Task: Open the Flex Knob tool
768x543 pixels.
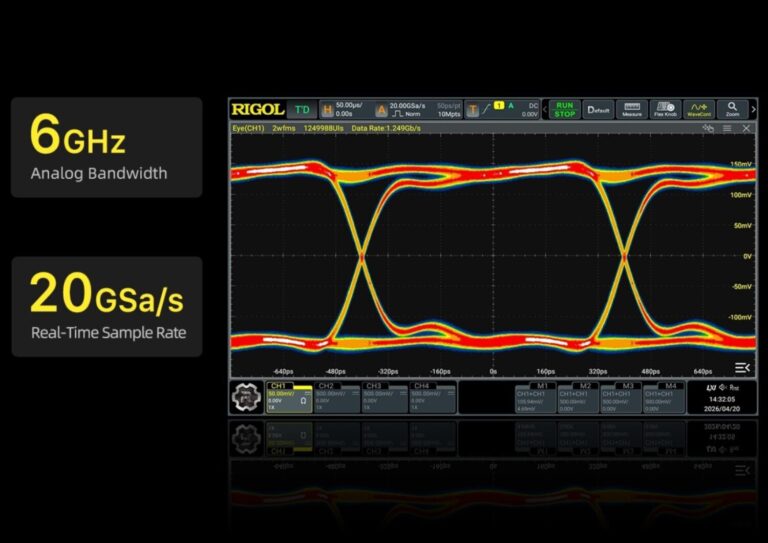Action: pos(665,110)
